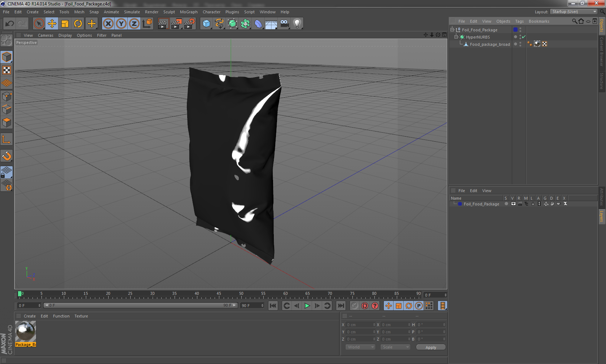
Task: Toggle layer Foil_Food_Package lock icon
Action: 533,204
